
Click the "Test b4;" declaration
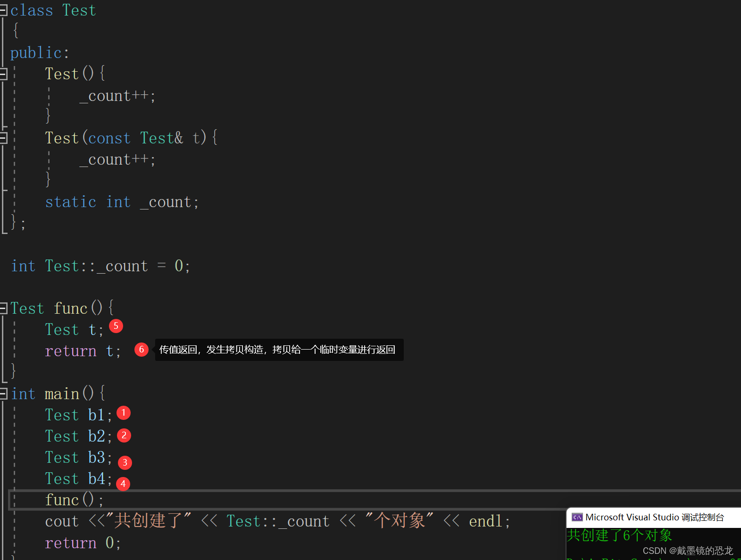[79, 479]
